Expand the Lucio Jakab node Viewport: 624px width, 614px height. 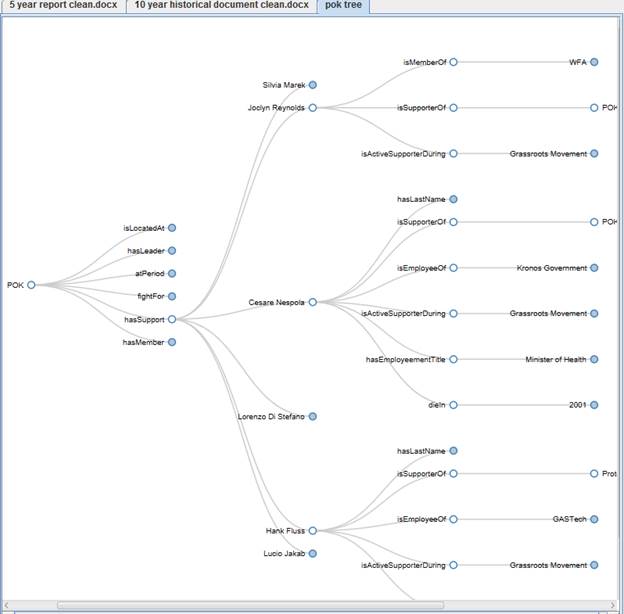click(x=313, y=553)
